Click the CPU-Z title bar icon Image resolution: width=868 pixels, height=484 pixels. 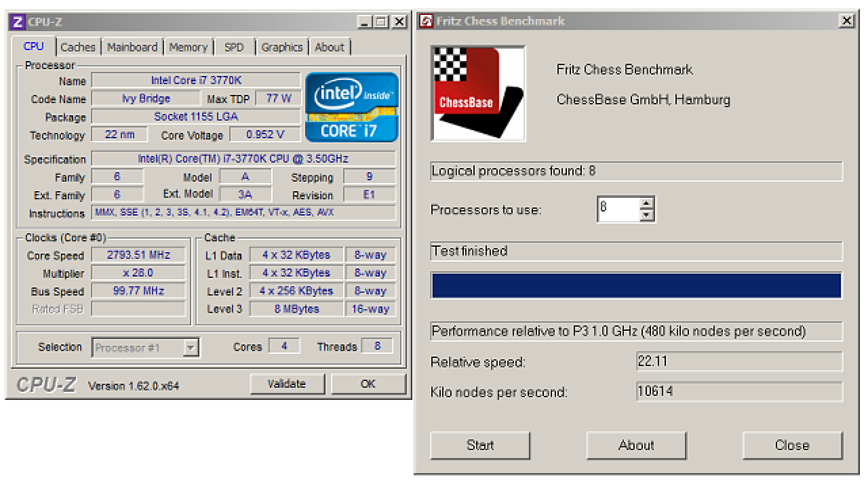tap(18, 22)
